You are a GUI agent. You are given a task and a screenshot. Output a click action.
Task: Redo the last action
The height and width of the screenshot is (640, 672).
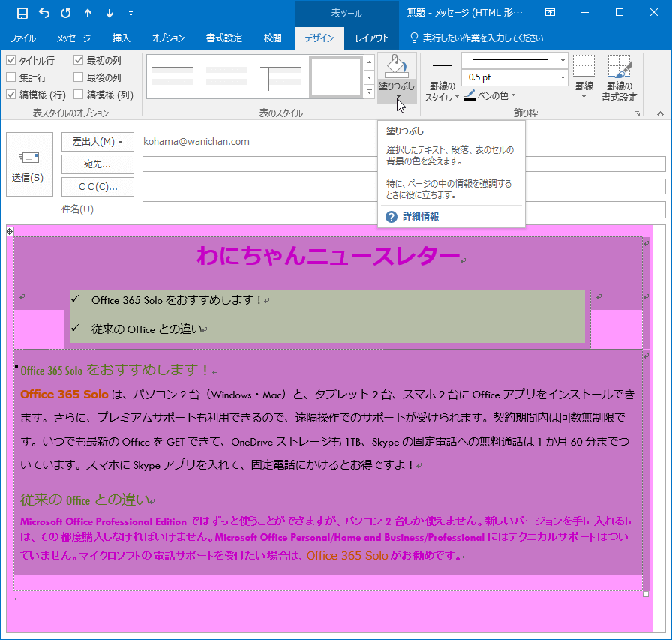65,14
